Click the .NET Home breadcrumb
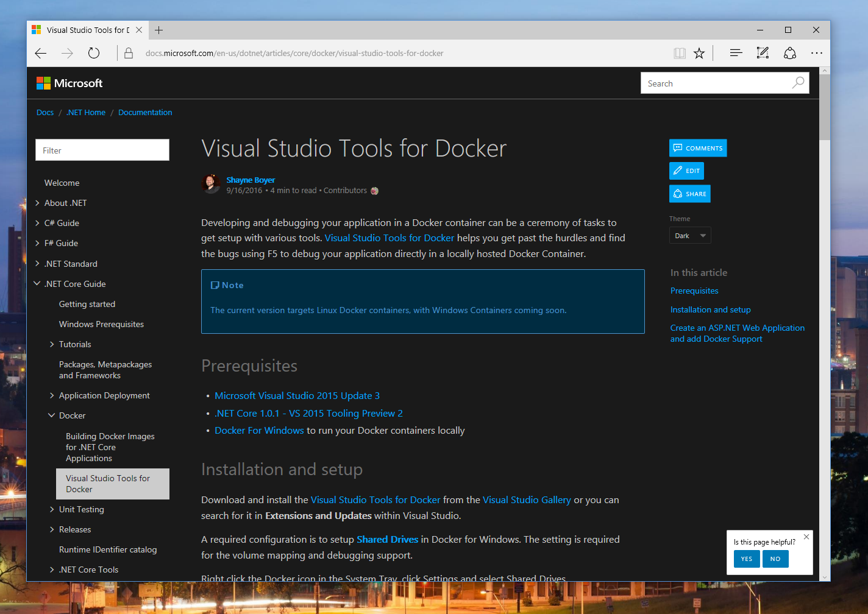Viewport: 868px width, 614px height. [86, 113]
